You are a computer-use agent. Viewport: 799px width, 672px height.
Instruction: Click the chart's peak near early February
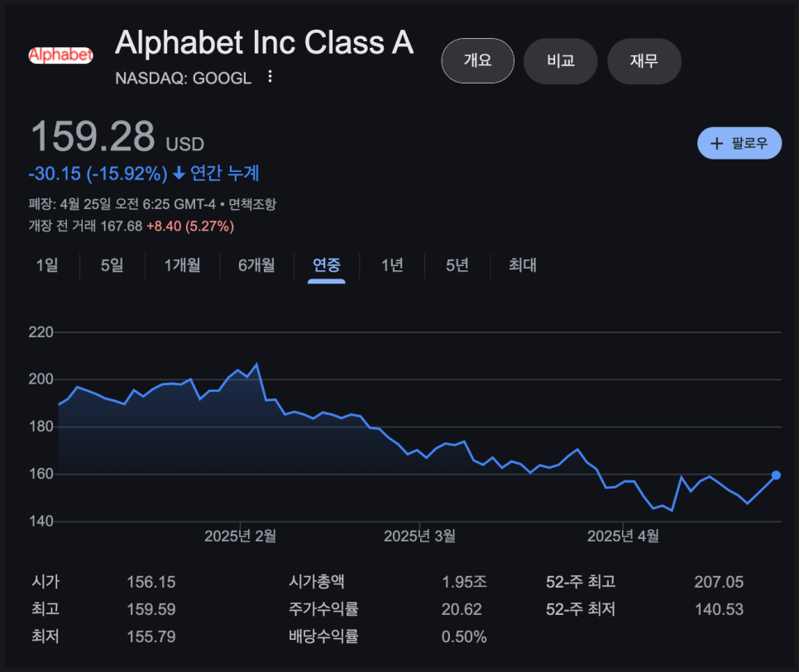(256, 364)
